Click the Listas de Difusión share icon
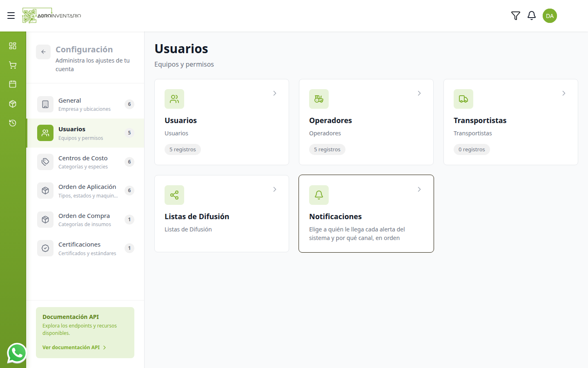Image resolution: width=588 pixels, height=368 pixels. [174, 195]
